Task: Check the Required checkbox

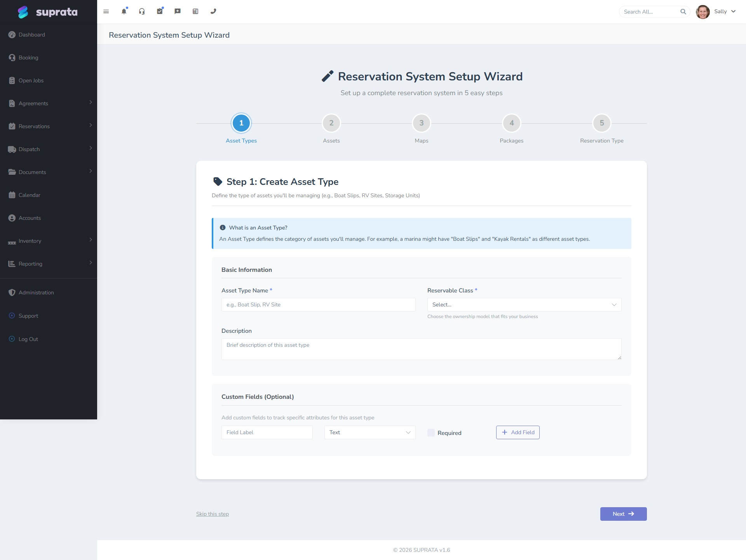Action: [x=431, y=433]
